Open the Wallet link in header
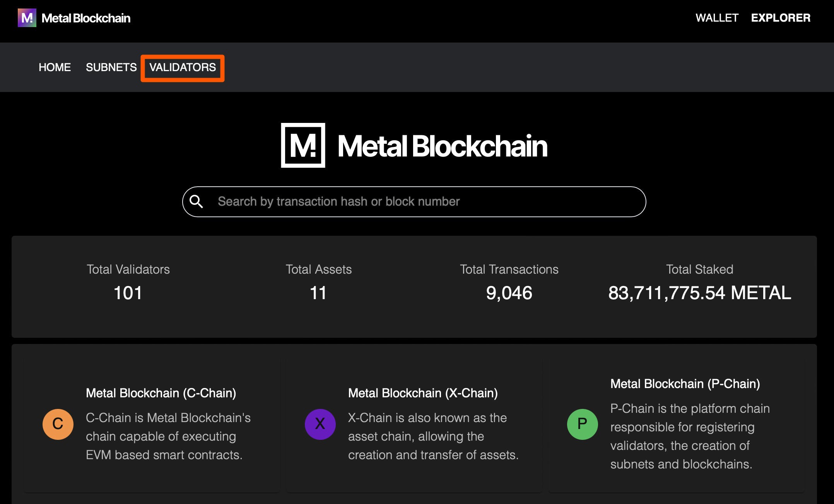The width and height of the screenshot is (834, 504). (717, 18)
